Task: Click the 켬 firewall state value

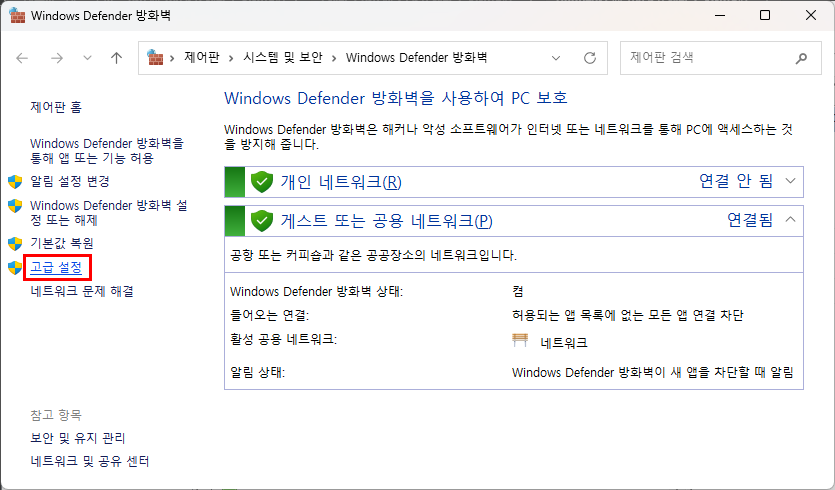Action: [518, 291]
